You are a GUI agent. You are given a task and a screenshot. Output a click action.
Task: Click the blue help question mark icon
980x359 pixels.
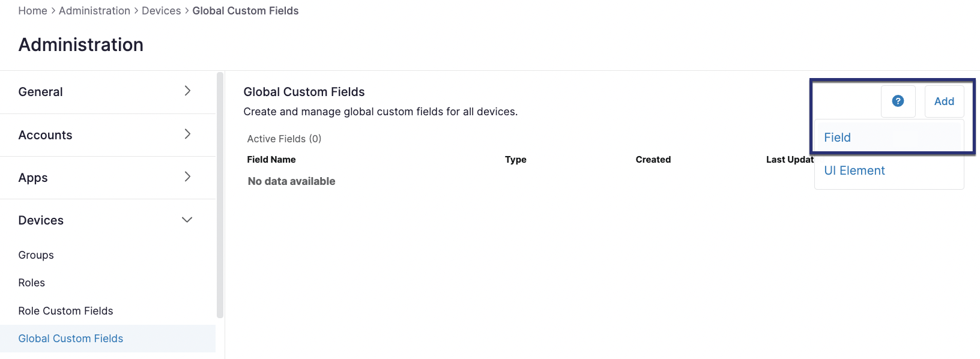(898, 101)
